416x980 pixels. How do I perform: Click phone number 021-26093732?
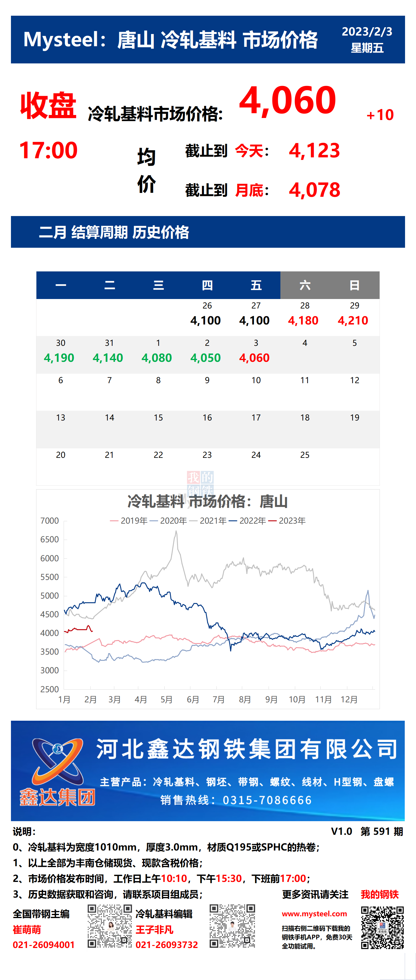click(167, 945)
